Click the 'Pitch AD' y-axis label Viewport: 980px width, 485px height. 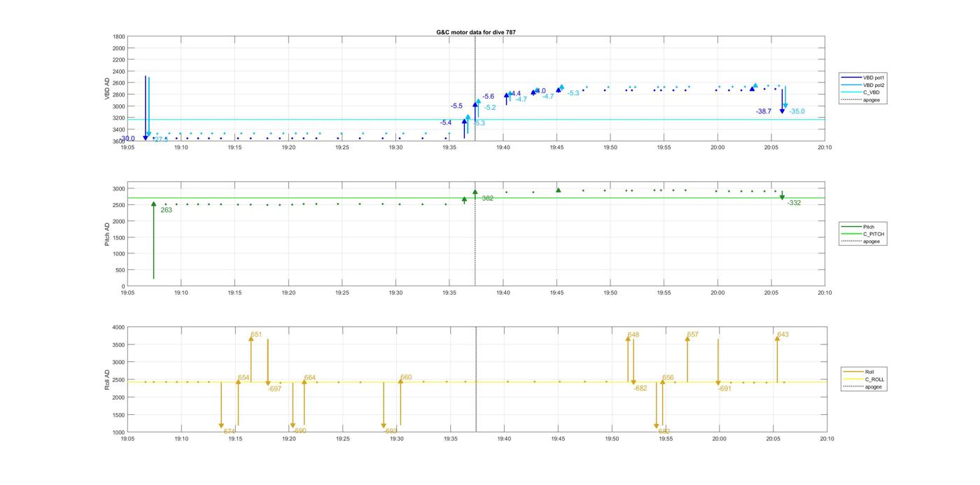coord(108,234)
